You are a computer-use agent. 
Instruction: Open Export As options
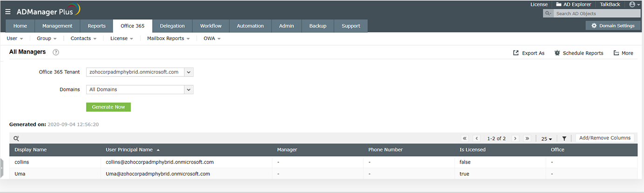tap(529, 53)
